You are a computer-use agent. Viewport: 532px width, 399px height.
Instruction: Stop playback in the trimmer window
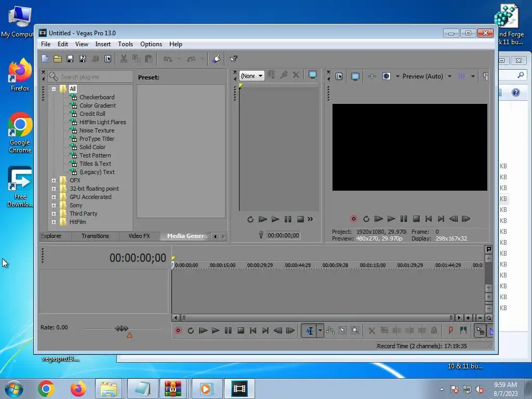(x=300, y=219)
